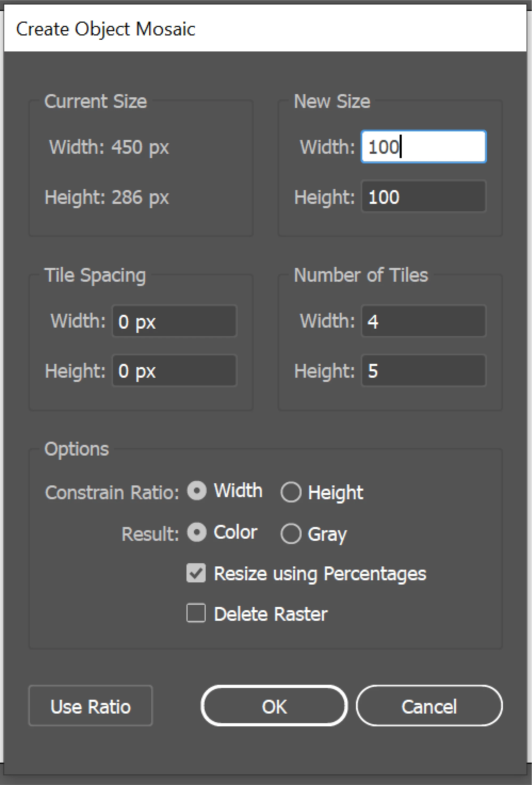The height and width of the screenshot is (785, 532).
Task: Select Constrain Ratio Width radio button
Action: click(x=197, y=490)
